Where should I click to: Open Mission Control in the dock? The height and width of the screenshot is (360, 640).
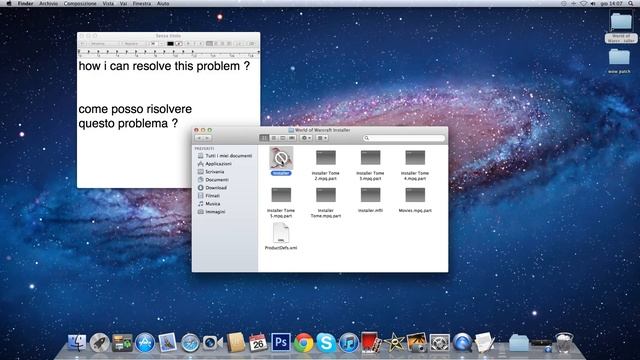122,343
